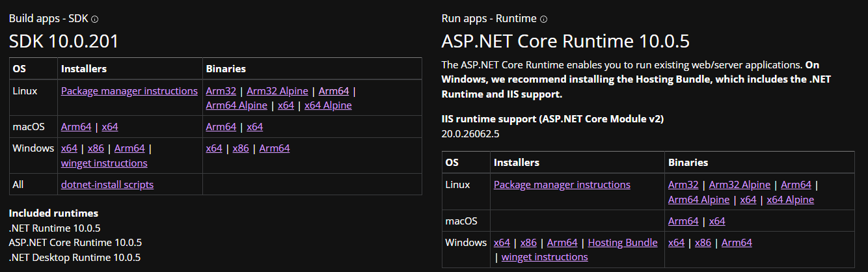
Task: Download ASP.NET Runtime Windows x64 installer
Action: (502, 243)
